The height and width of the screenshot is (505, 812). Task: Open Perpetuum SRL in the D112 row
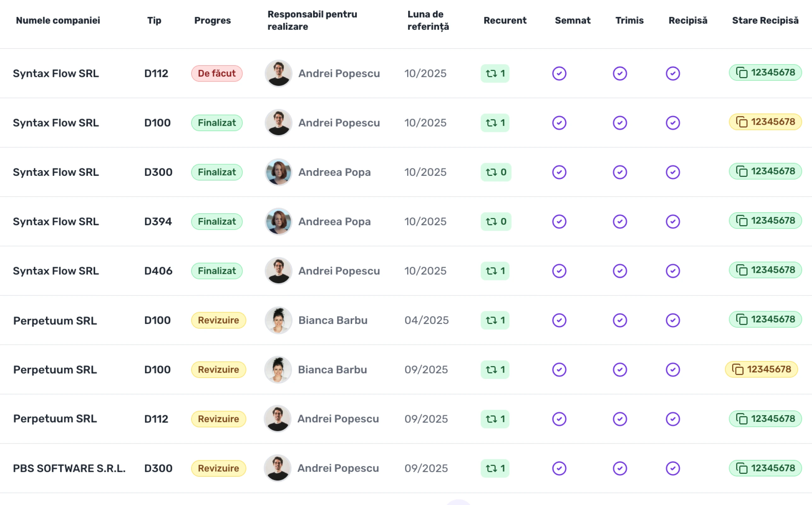(x=55, y=418)
